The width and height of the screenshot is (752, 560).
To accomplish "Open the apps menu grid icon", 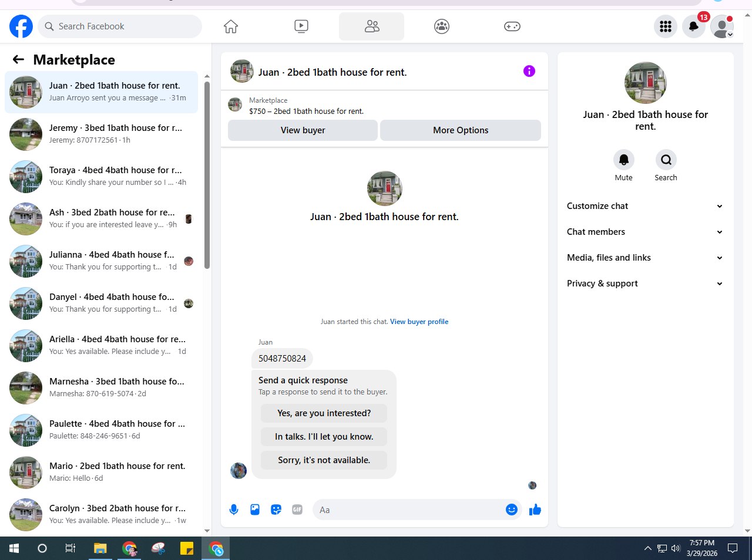I will click(x=666, y=26).
